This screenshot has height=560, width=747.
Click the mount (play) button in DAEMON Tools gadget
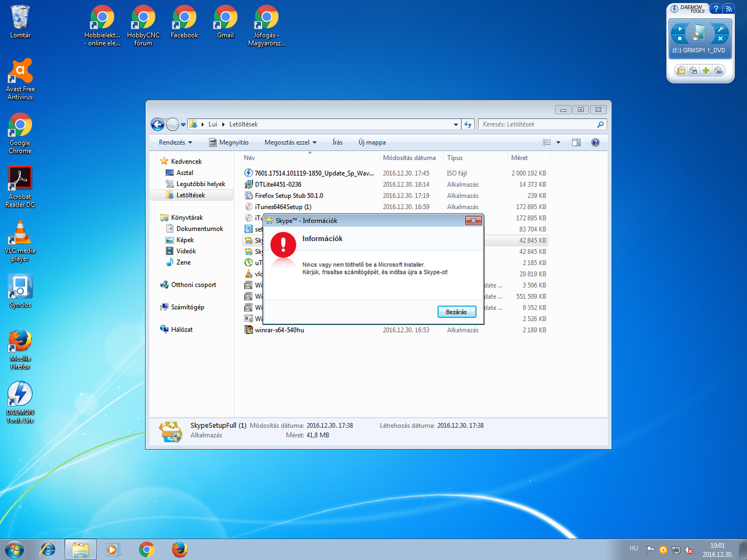(x=679, y=29)
